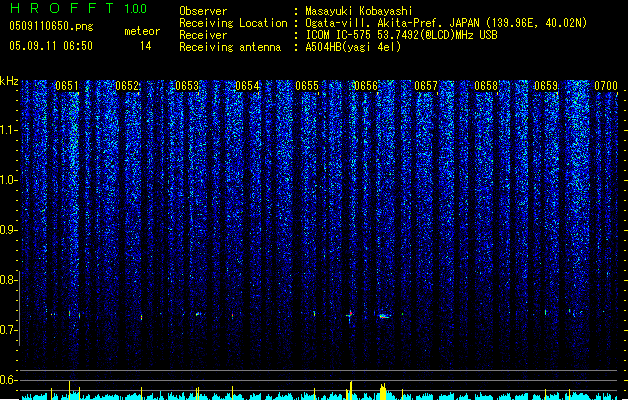Viewport: 629px width, 400px height.
Task: Click the 1.1 kHz frequency axis label
Action: coord(8,130)
